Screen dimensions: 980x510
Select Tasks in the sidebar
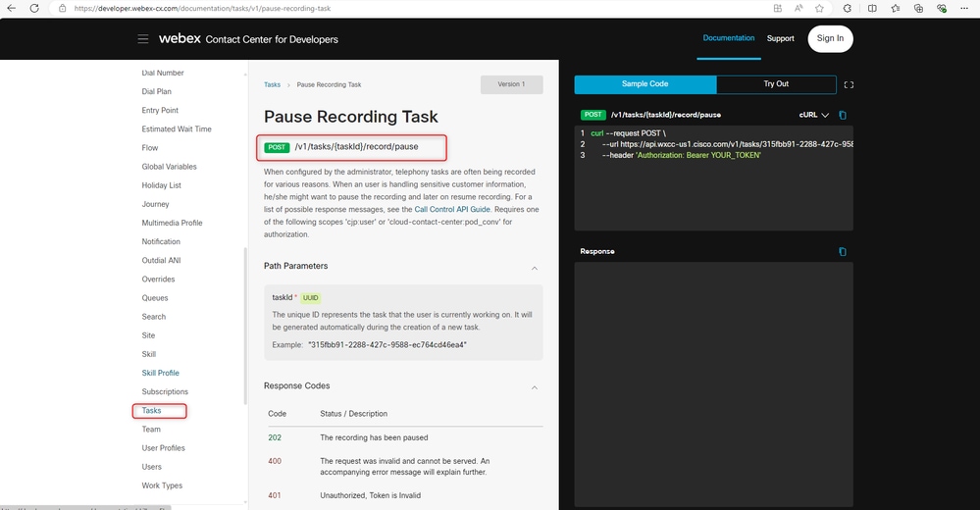click(151, 410)
